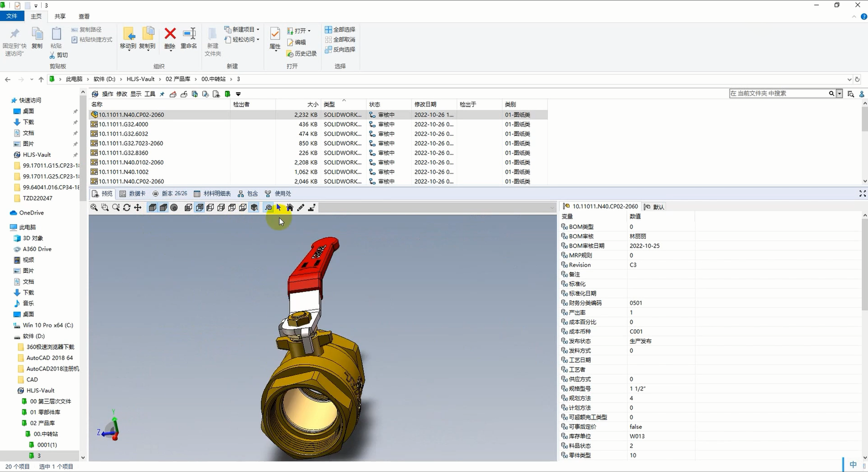This screenshot has height=472, width=868.
Task: Open the address bar history dropdown
Action: (x=849, y=80)
